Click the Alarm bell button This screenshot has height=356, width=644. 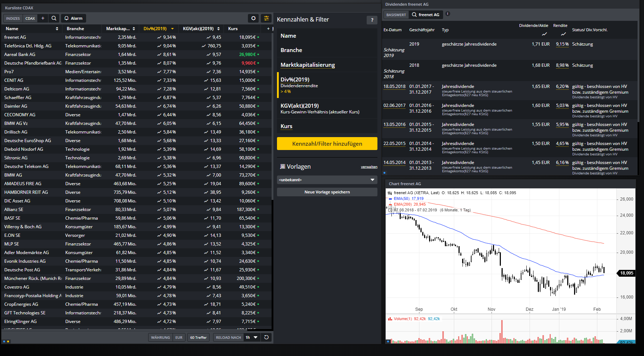(74, 18)
